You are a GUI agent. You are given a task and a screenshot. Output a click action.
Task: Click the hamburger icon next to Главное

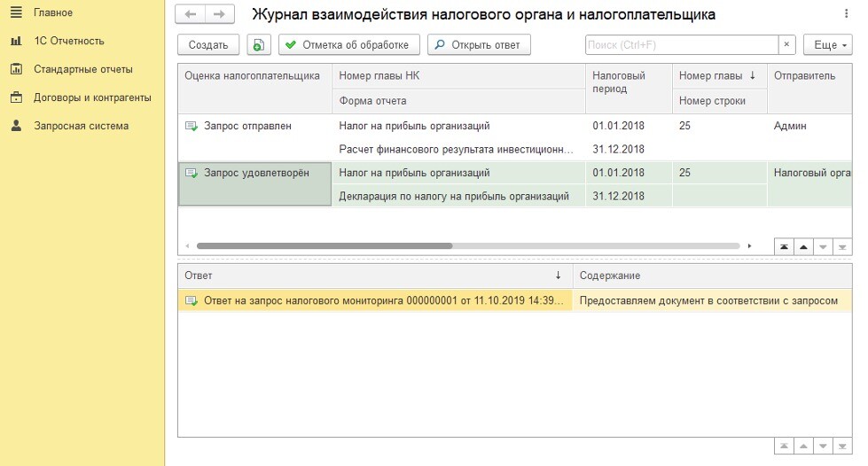(x=15, y=12)
